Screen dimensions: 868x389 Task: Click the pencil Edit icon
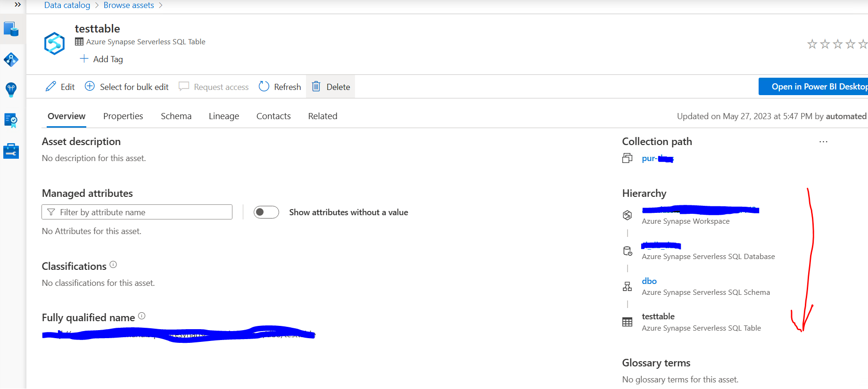coord(50,87)
